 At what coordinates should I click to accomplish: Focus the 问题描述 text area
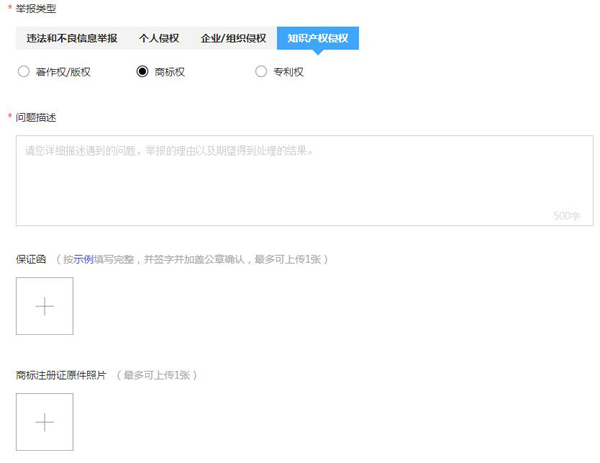pos(305,181)
